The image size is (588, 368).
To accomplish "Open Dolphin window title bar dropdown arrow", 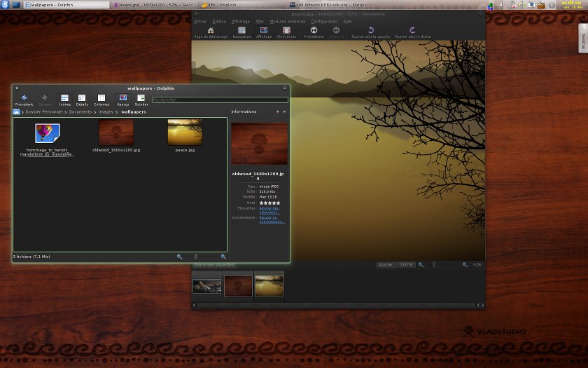I will click(x=285, y=88).
